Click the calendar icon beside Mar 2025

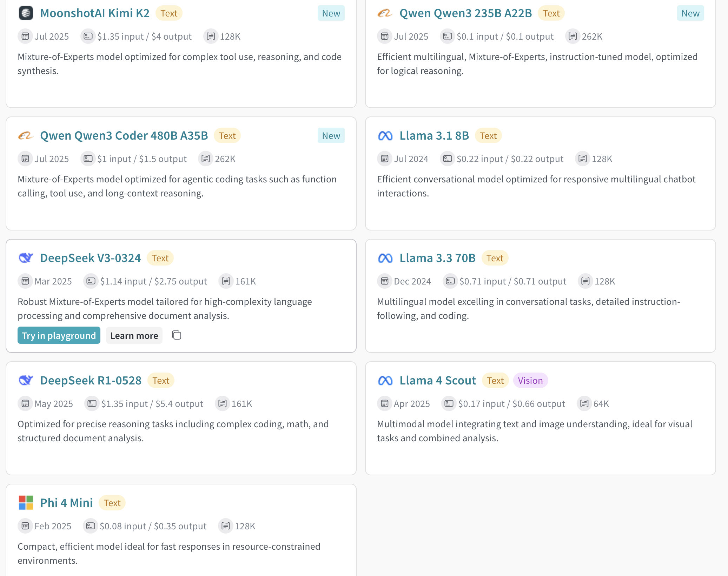point(25,281)
